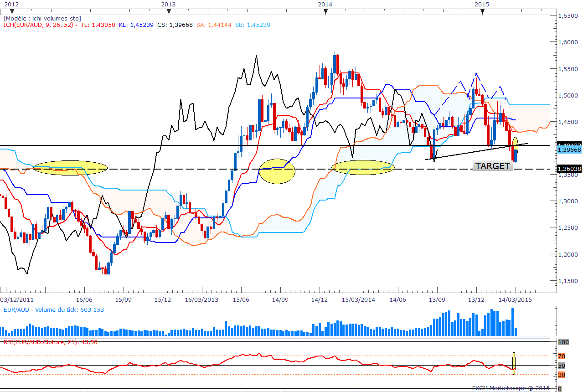Click the RSI(EUR/AUD.Cloture, 21) indicator label
This screenshot has height=392, width=583.
tap(51, 342)
